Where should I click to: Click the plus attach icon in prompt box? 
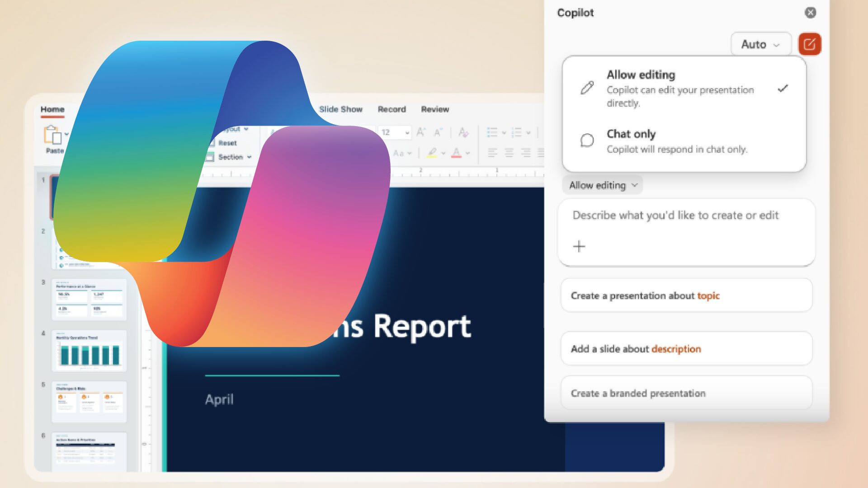[579, 246]
